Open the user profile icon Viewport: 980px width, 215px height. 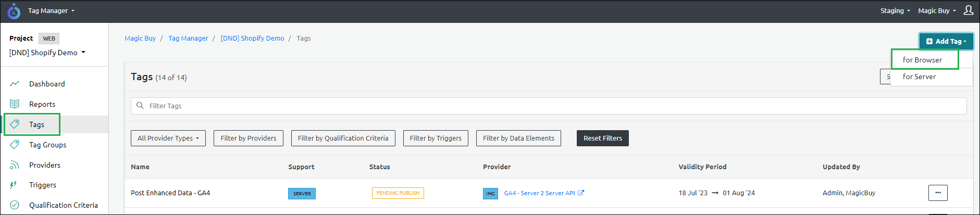969,10
